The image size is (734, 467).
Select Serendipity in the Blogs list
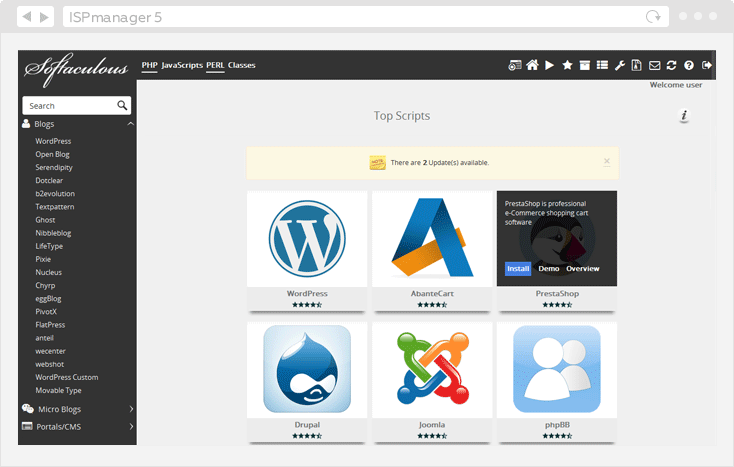(55, 167)
